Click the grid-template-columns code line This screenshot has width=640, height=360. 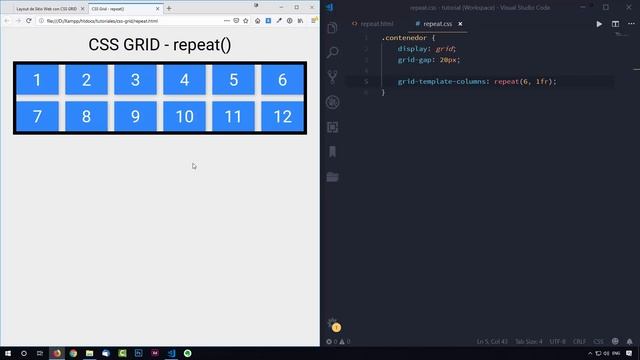477,82
